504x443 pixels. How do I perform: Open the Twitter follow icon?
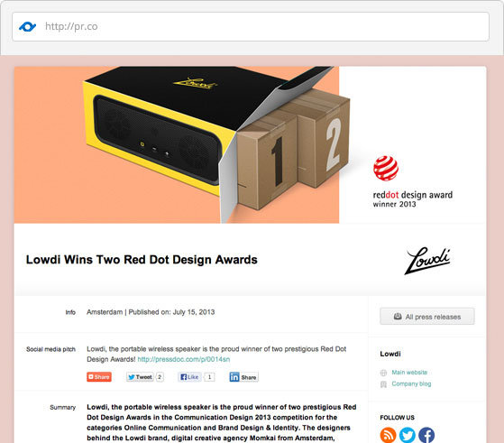(408, 435)
